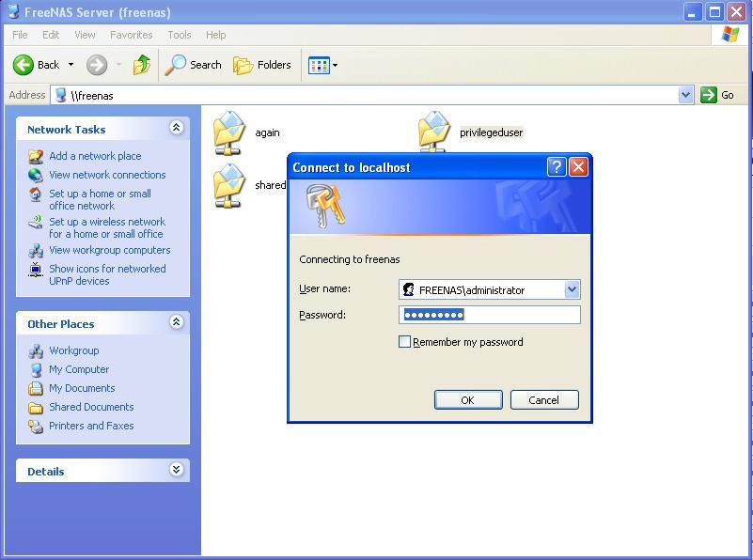Click the 'privilegeduser' share name
This screenshot has height=560, width=753.
tap(492, 132)
